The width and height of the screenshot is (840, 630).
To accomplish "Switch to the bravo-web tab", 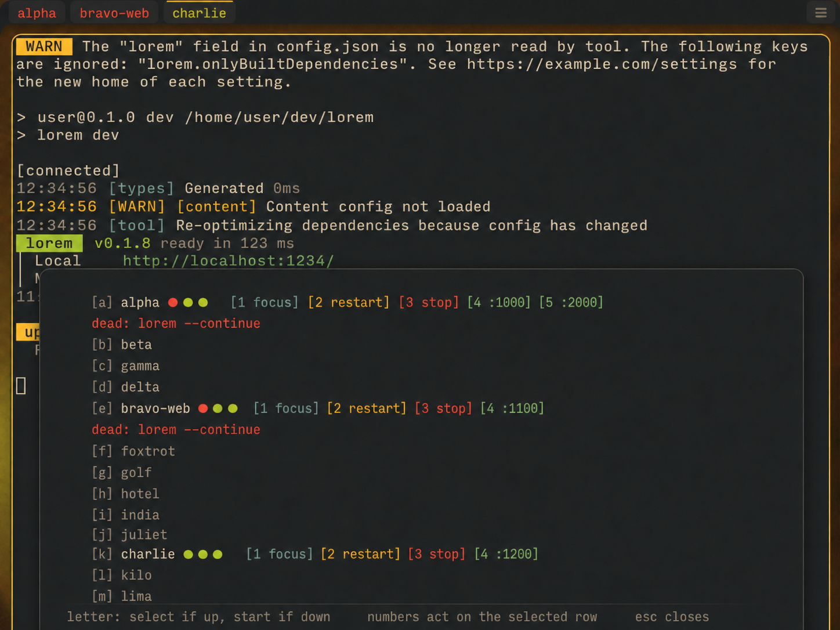I will pyautogui.click(x=114, y=13).
